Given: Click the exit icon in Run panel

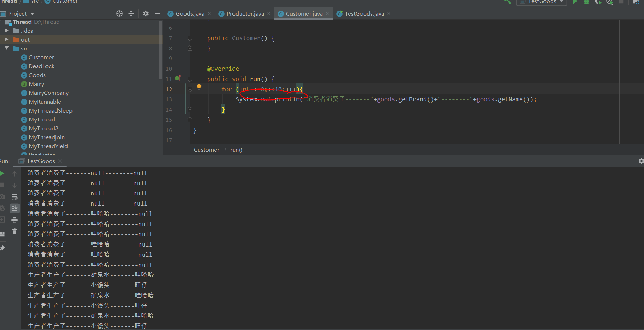Looking at the screenshot, I should (x=2, y=220).
